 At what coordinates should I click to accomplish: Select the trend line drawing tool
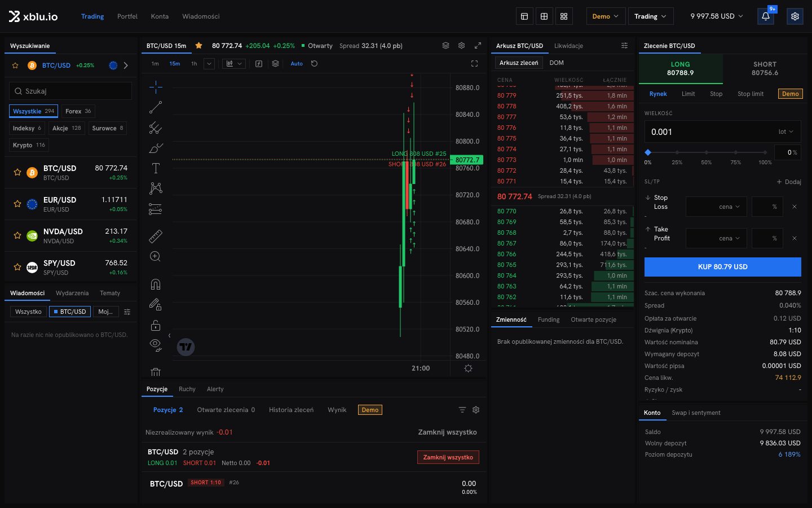point(156,107)
